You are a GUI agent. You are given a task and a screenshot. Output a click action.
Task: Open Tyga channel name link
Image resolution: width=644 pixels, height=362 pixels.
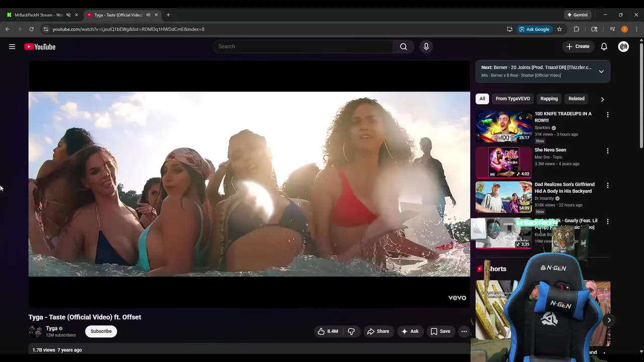pos(52,328)
